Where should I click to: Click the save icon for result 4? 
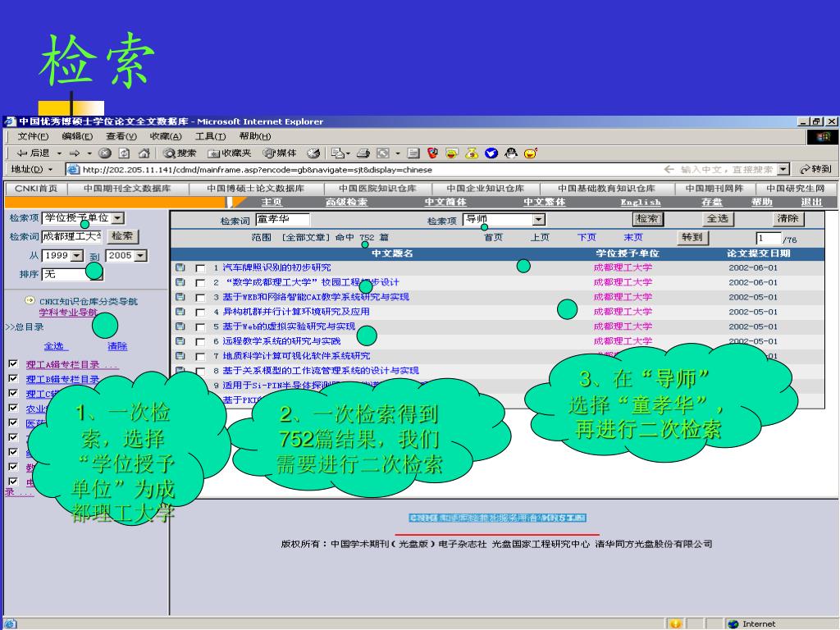click(180, 311)
